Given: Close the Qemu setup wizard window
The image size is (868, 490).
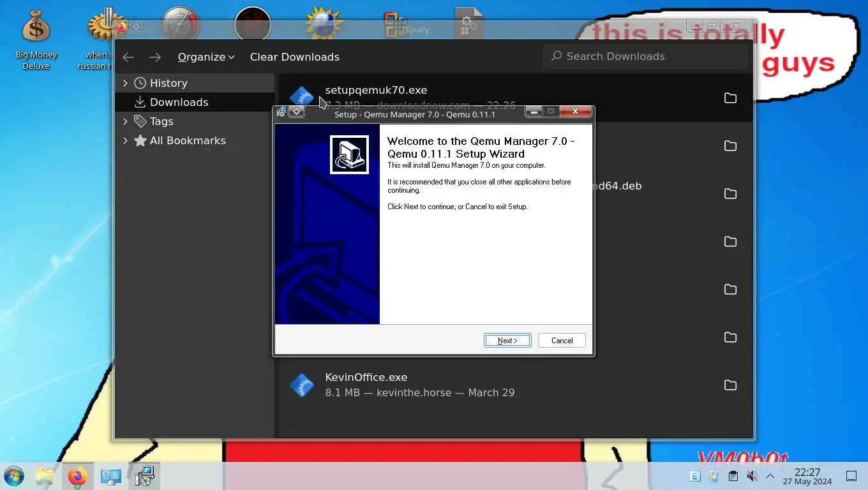Looking at the screenshot, I should 575,112.
